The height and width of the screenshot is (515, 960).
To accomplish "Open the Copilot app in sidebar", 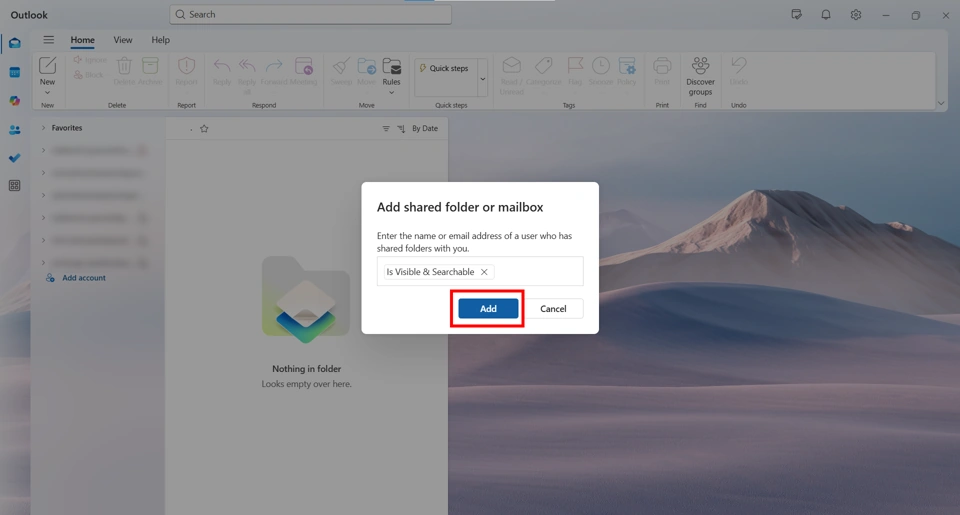I will tap(15, 100).
